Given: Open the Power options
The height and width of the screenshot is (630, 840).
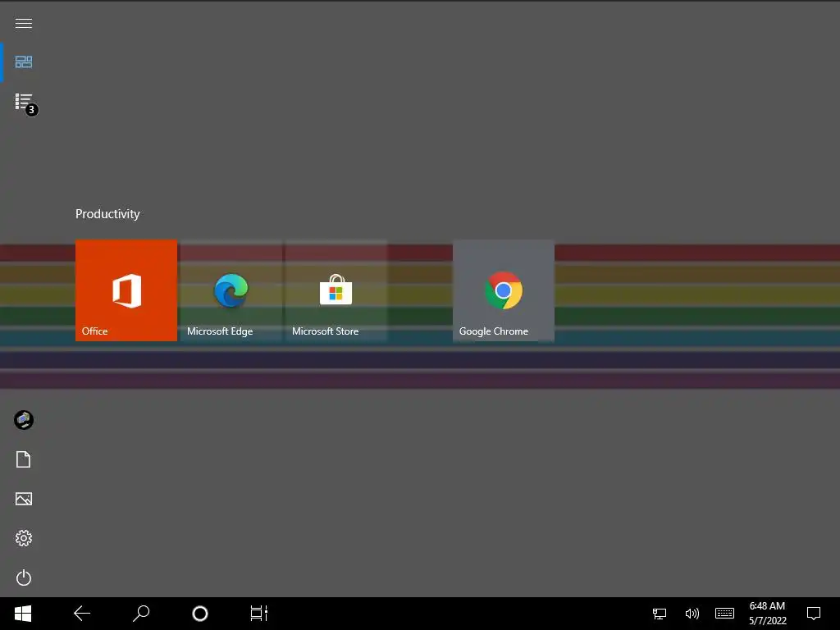Looking at the screenshot, I should (x=24, y=577).
